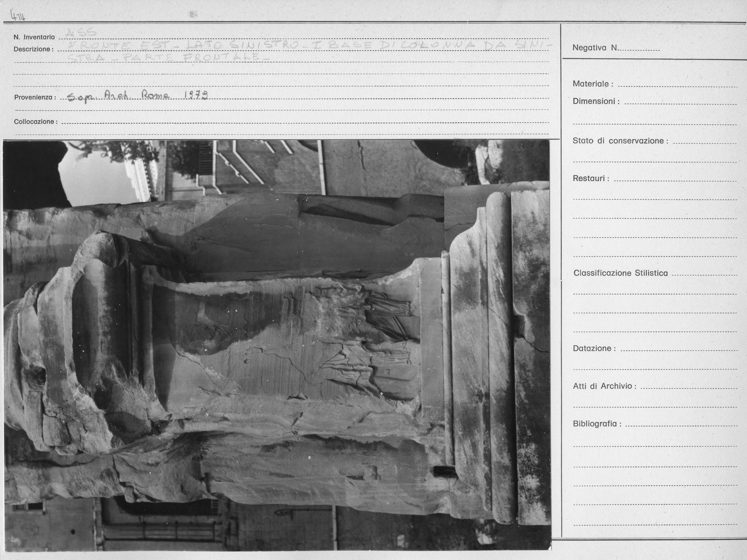747x560 pixels.
Task: Click the "Datazione :" label
Action: 594,349
